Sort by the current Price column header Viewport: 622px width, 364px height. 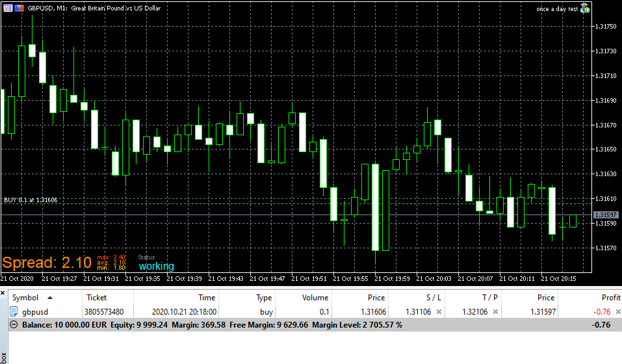530,298
